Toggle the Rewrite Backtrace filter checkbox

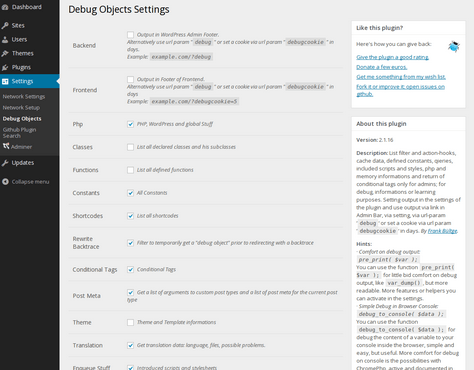[x=130, y=243]
